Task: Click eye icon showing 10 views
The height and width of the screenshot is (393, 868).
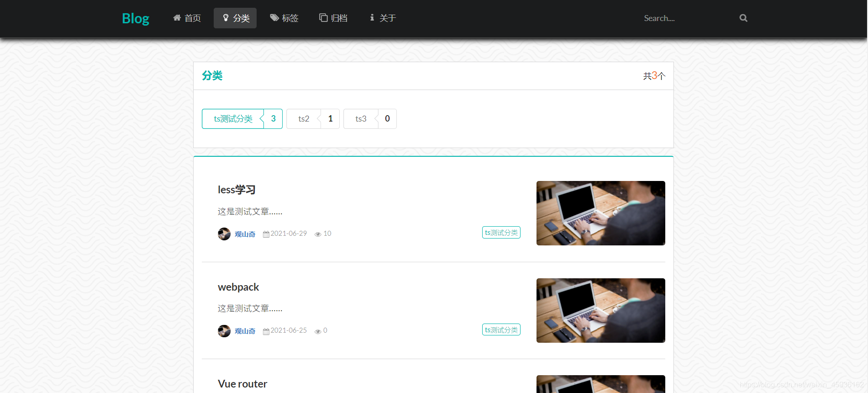Action: click(x=318, y=234)
